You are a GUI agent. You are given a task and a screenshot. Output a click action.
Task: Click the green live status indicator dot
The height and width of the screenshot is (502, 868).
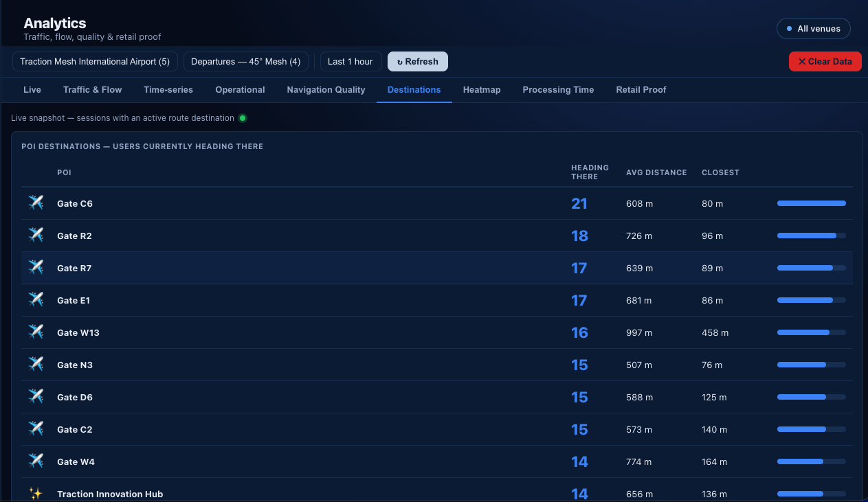(x=242, y=118)
